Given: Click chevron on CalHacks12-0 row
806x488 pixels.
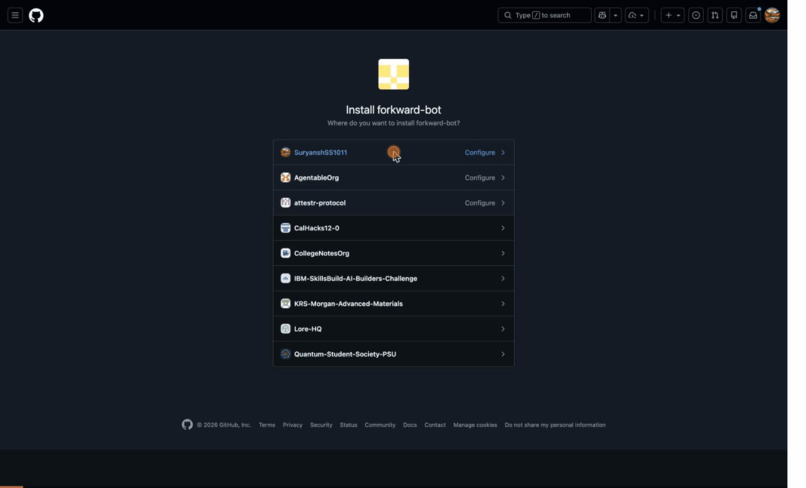Looking at the screenshot, I should tap(503, 228).
